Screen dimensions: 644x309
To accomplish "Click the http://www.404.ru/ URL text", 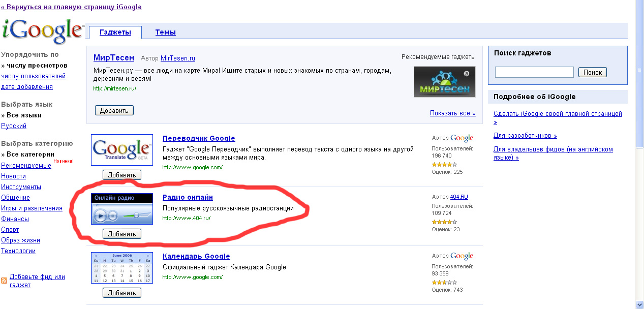I will point(187,219).
